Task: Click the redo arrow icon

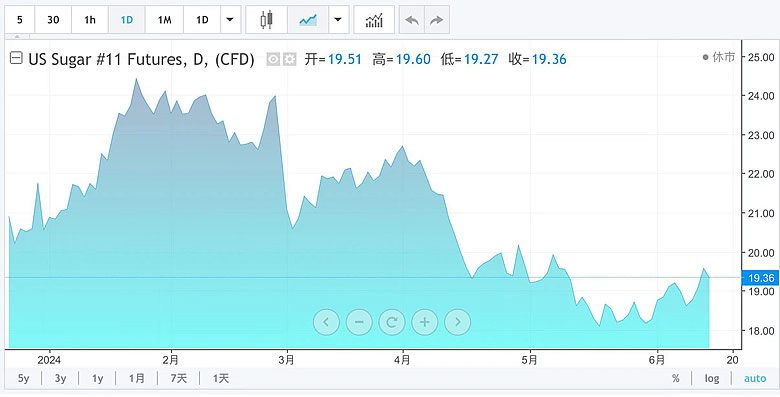Action: coord(437,20)
